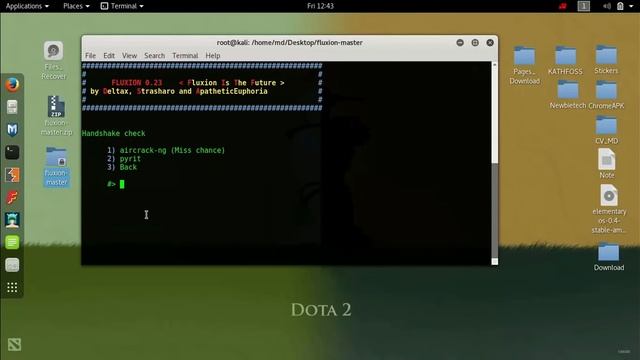
Task: Launch the blue M shield icon in the dock
Action: (12, 130)
